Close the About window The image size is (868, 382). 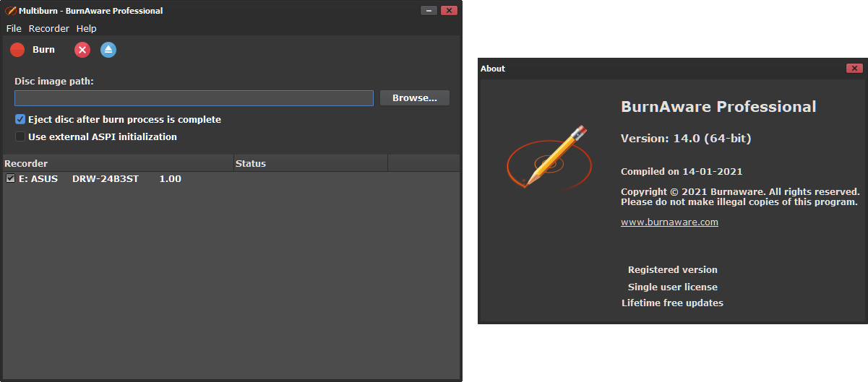coord(854,69)
